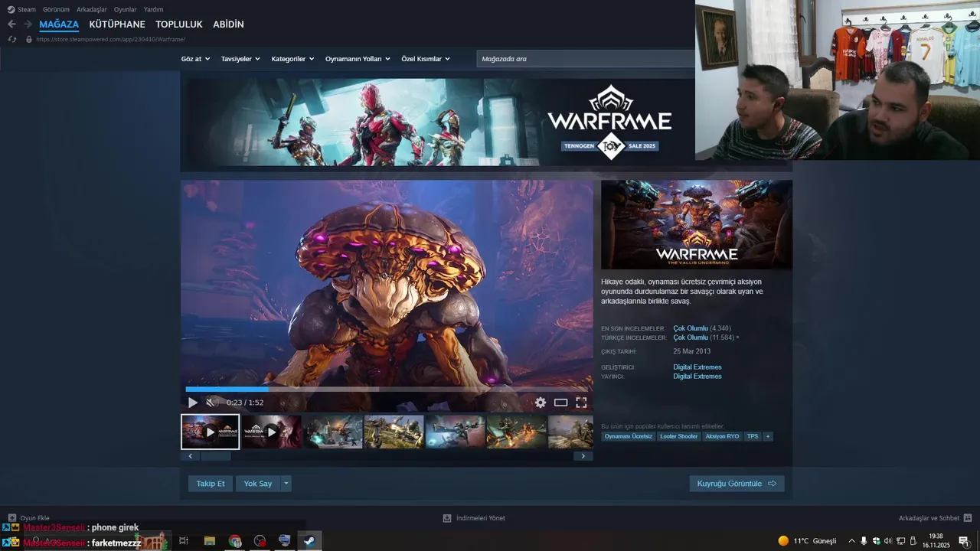
Task: Open the taskbar clock and date
Action: point(936,540)
